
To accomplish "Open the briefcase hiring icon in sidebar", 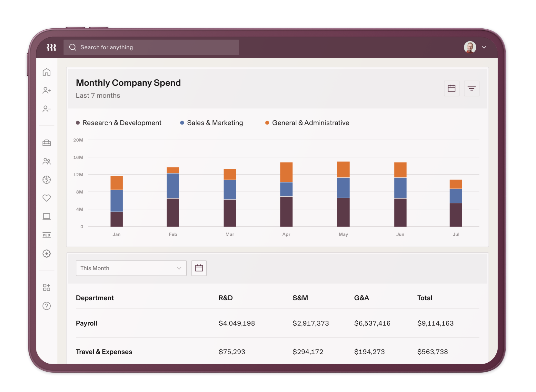I will (46, 143).
